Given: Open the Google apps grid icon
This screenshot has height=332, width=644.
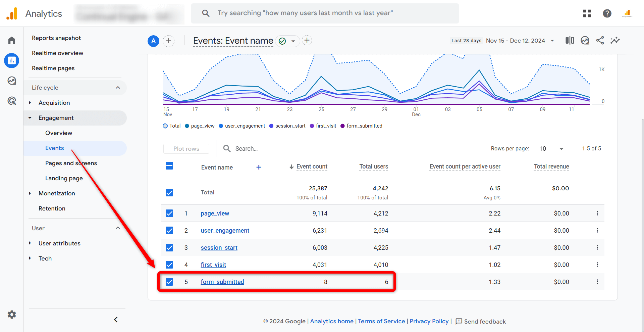Looking at the screenshot, I should 587,13.
